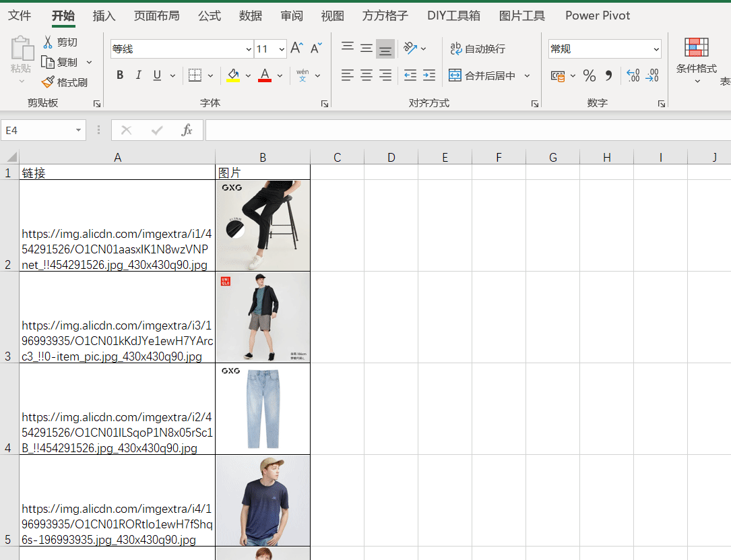Open the number format dropdown 常规
Viewport: 731px width, 560px height.
tap(656, 49)
